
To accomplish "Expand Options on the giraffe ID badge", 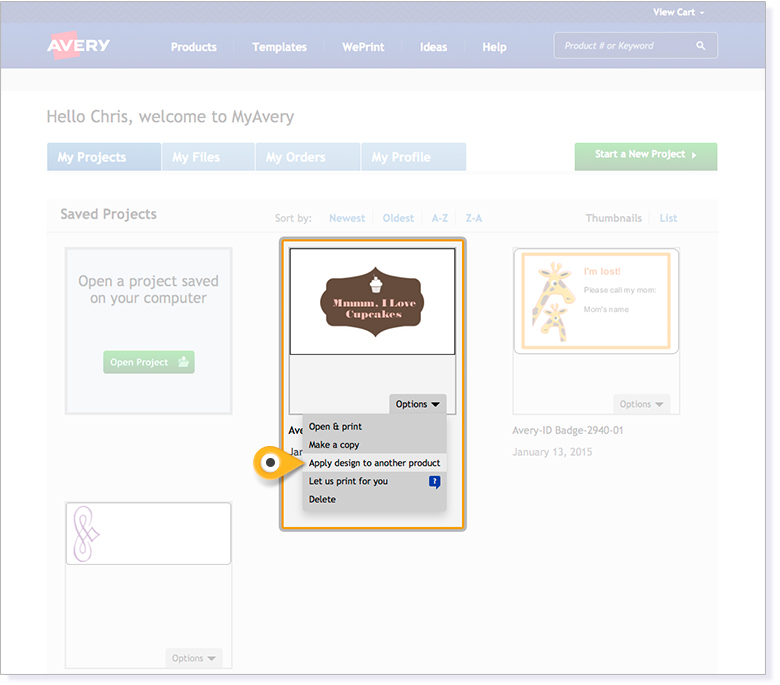I will click(641, 404).
